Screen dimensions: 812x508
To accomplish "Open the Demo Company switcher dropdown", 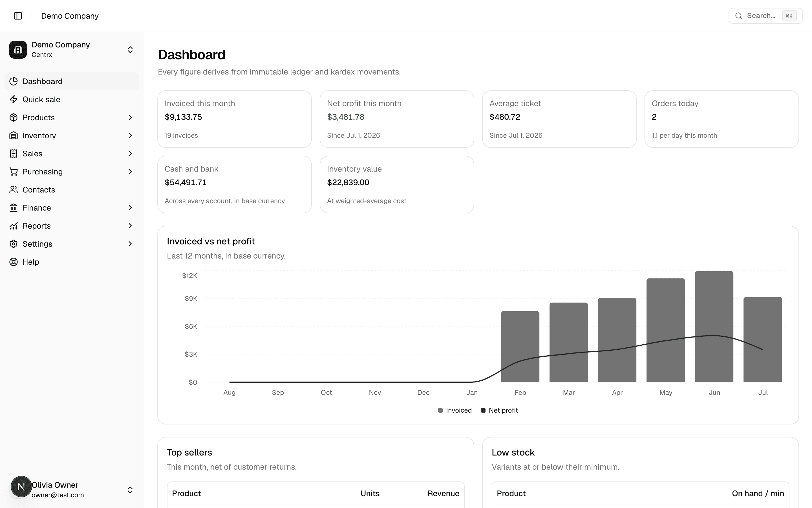I will point(72,50).
